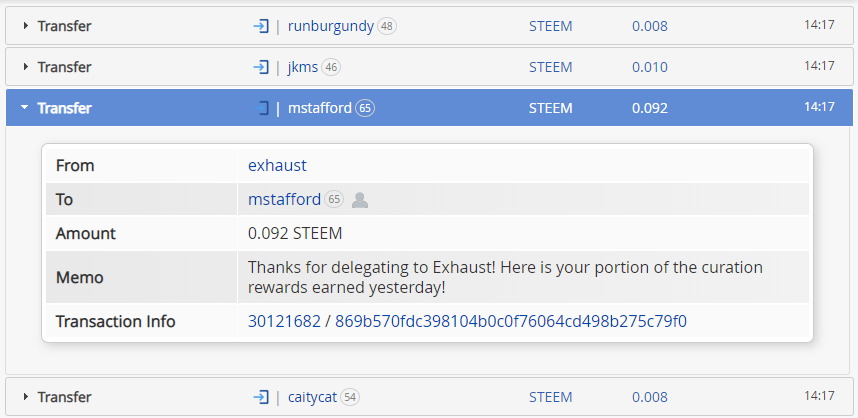Open block number 30121682 link

tap(284, 321)
